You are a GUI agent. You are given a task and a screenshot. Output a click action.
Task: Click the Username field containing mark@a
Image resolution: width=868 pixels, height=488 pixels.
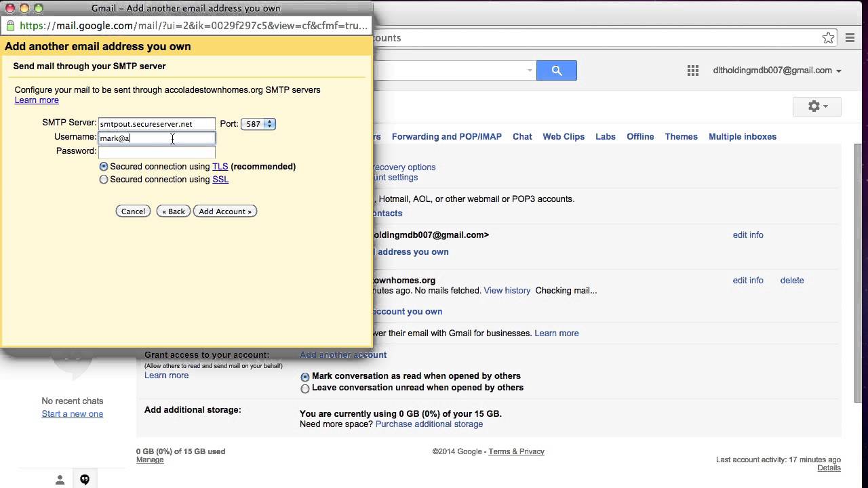tap(157, 138)
